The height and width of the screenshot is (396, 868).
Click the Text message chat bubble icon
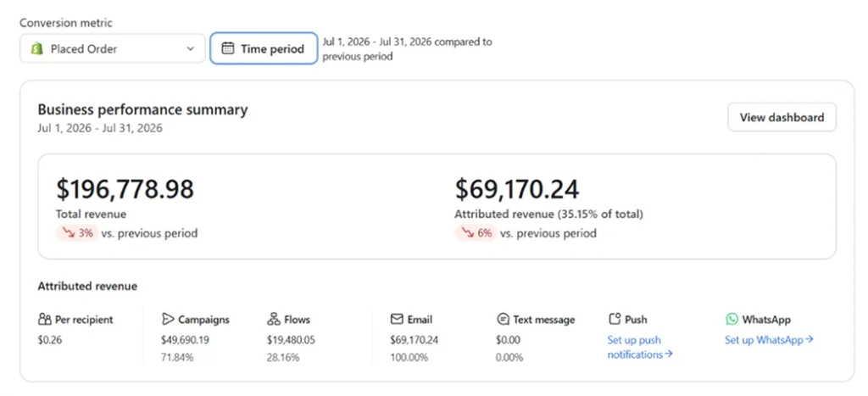[x=503, y=320]
